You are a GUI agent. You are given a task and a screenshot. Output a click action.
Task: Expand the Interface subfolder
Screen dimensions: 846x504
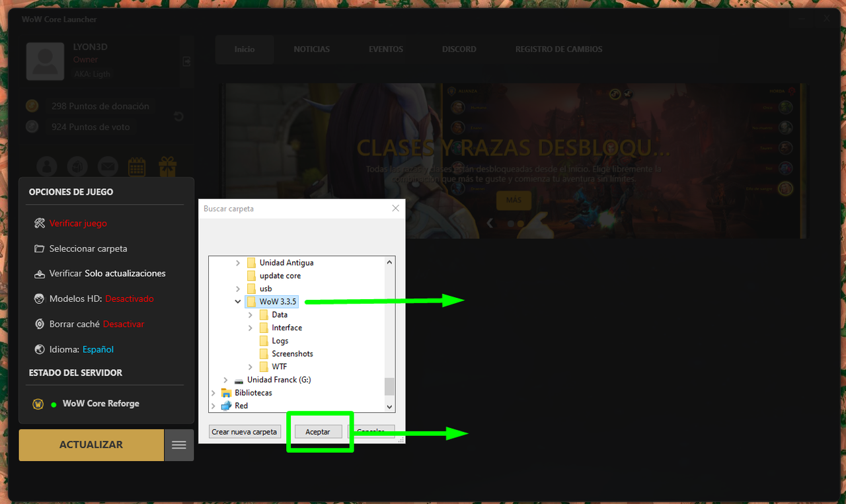(x=250, y=328)
